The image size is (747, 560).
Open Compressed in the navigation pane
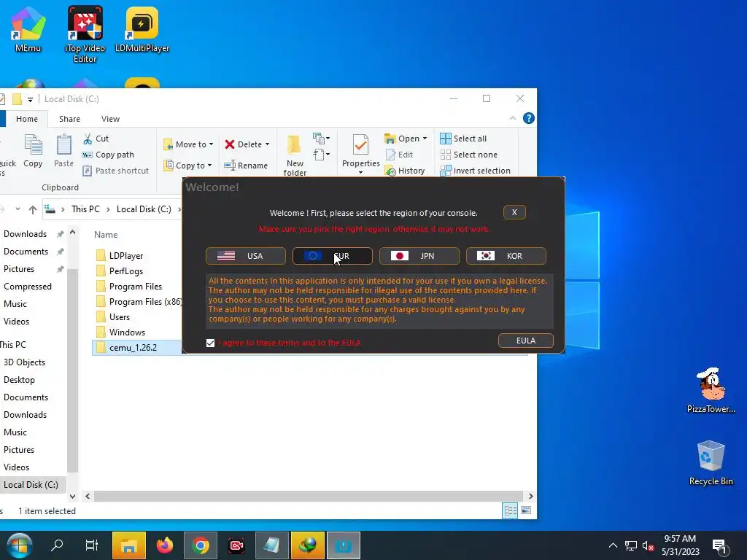tap(28, 286)
